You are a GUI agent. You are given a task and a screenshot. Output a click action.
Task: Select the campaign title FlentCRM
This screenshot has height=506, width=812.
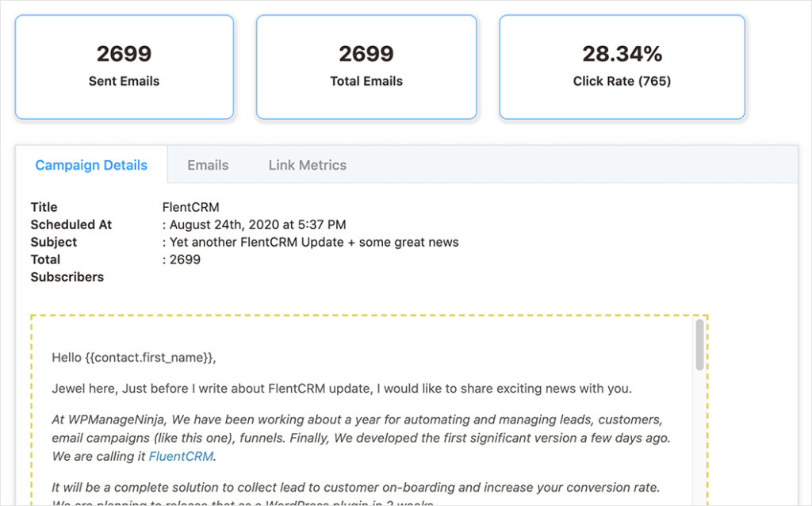pos(191,207)
